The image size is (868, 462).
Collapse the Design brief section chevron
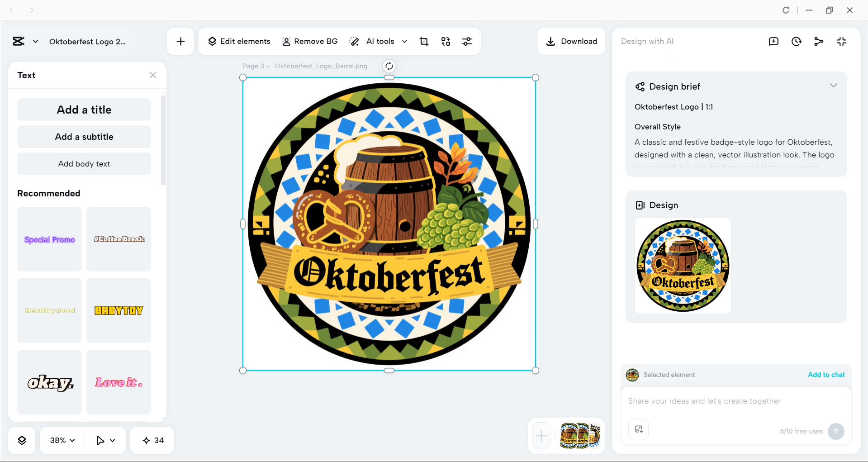(x=834, y=86)
